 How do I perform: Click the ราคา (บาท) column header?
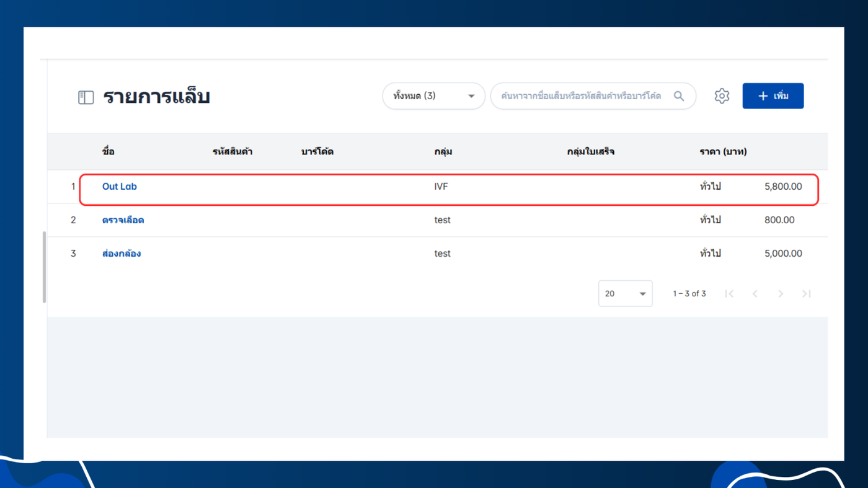[723, 152]
